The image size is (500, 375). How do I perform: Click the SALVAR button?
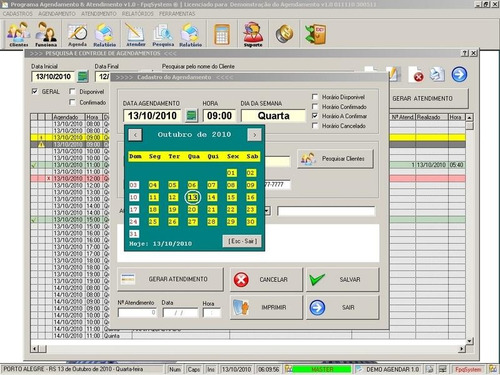(343, 279)
